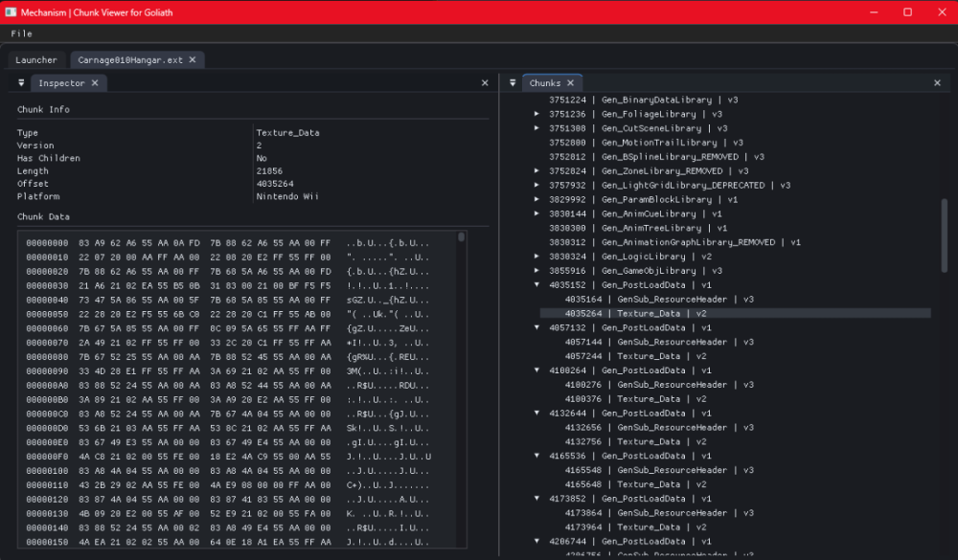Click the Version value 2

(259, 146)
